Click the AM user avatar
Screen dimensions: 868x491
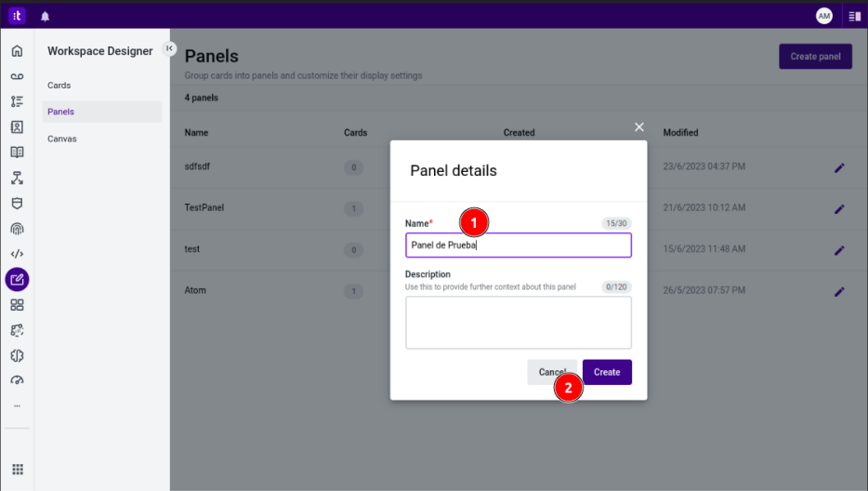click(824, 16)
